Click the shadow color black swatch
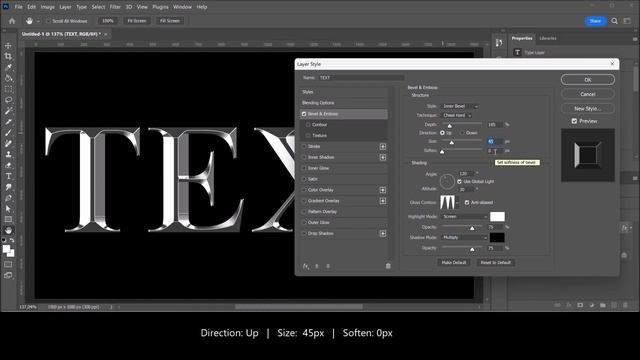This screenshot has height=360, width=640. [497, 238]
